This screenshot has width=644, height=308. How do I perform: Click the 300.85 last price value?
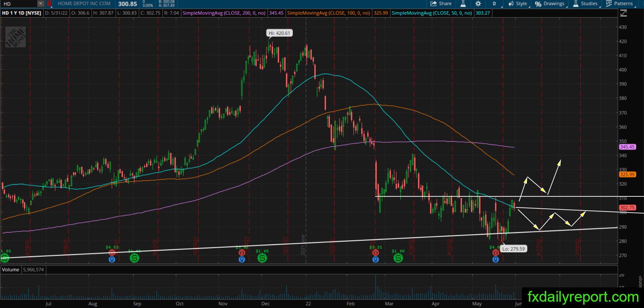[x=128, y=4]
